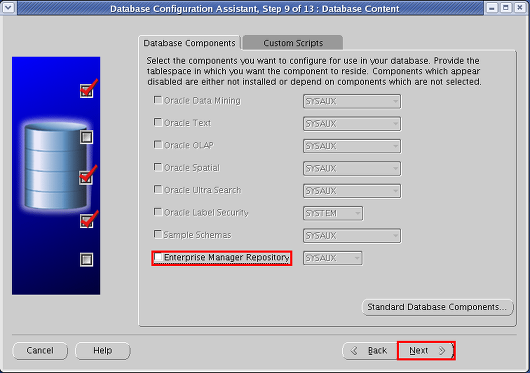Open the window menu icon in title bar
Screen dimensions: 530x373
(x=8, y=8)
